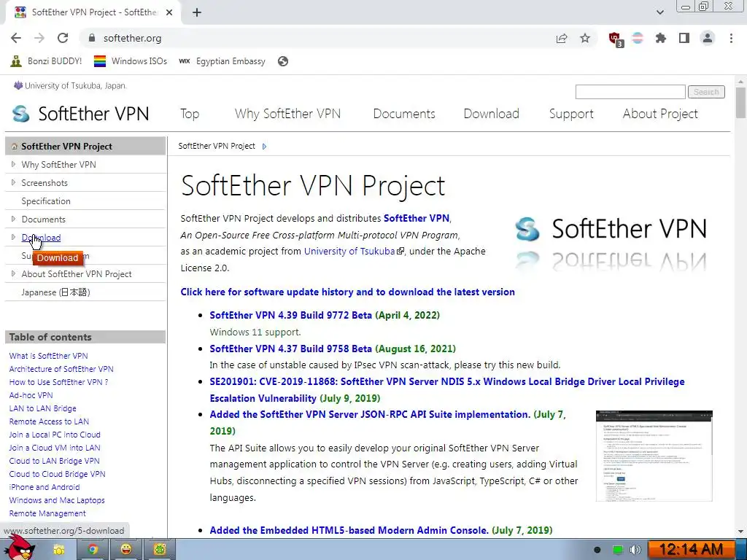Viewport: 747px width, 560px height.
Task: Open Embedded HTML5 Modern Admin Console link
Action: 349,531
